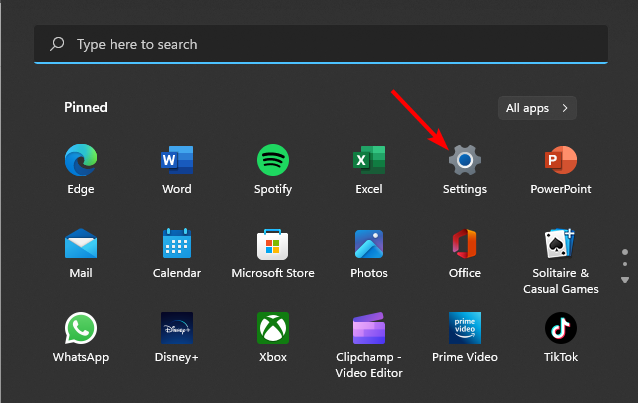Open the Disney+ app
Image resolution: width=638 pixels, height=403 pixels.
click(177, 337)
